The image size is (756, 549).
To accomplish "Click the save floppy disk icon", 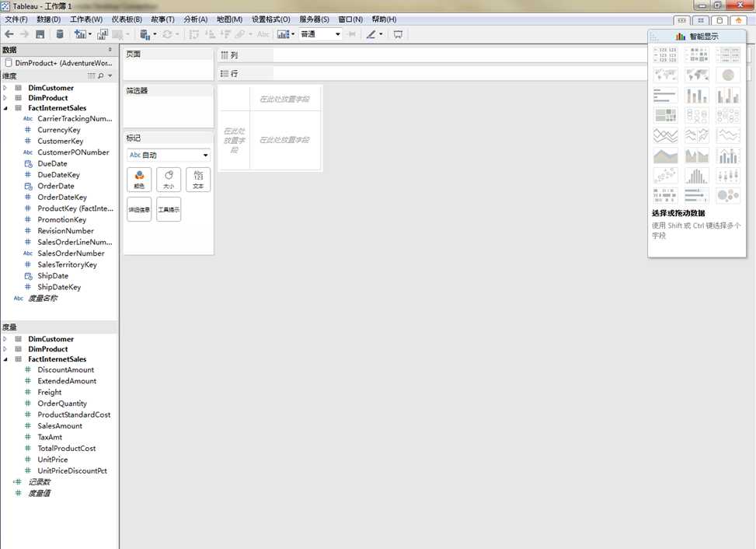I will point(40,34).
